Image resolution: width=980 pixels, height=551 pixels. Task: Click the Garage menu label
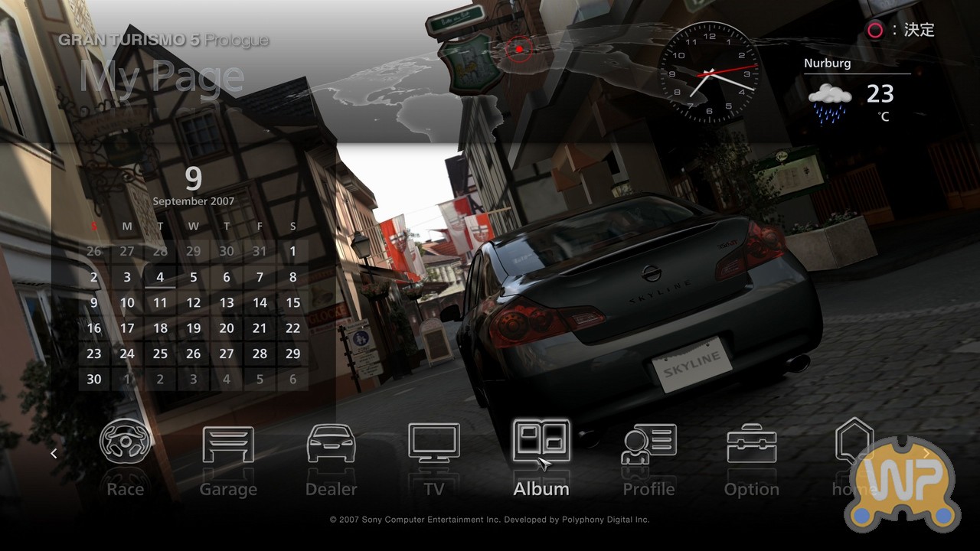pos(227,489)
